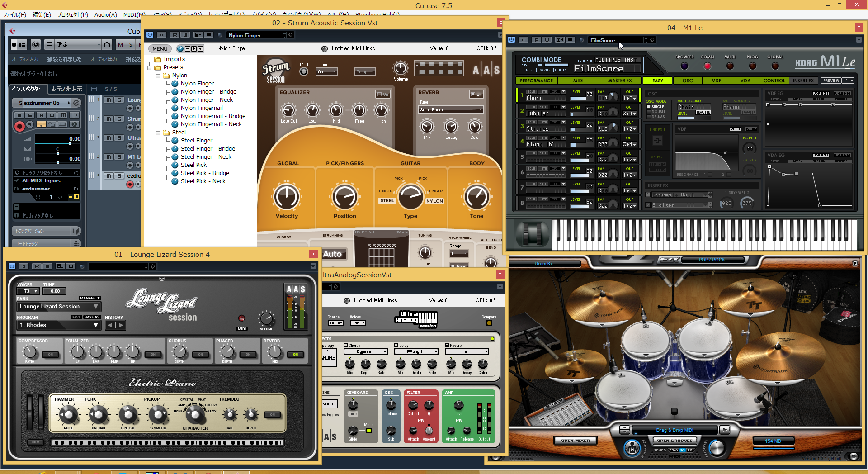The image size is (868, 474).
Task: Collapse Nylon presets tree node
Action: click(158, 76)
